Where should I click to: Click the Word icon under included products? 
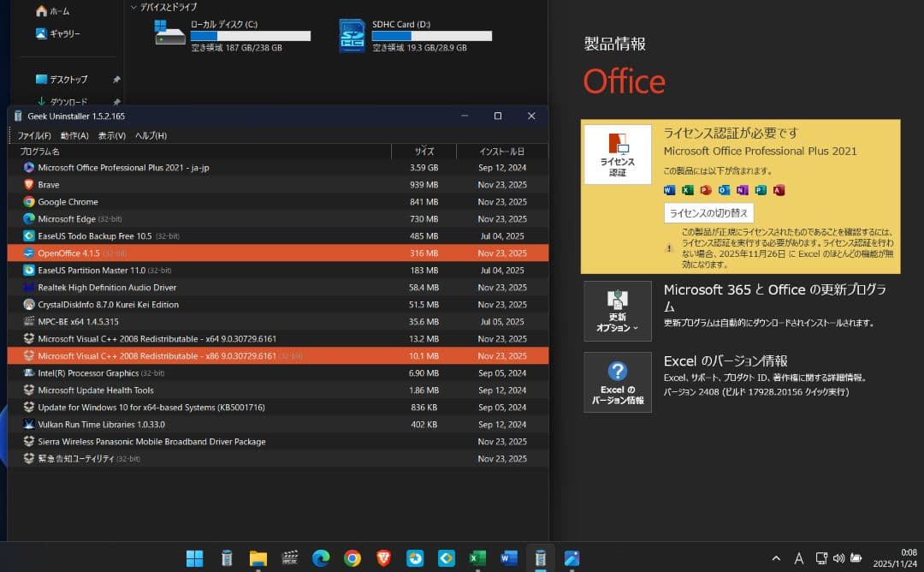click(x=667, y=189)
